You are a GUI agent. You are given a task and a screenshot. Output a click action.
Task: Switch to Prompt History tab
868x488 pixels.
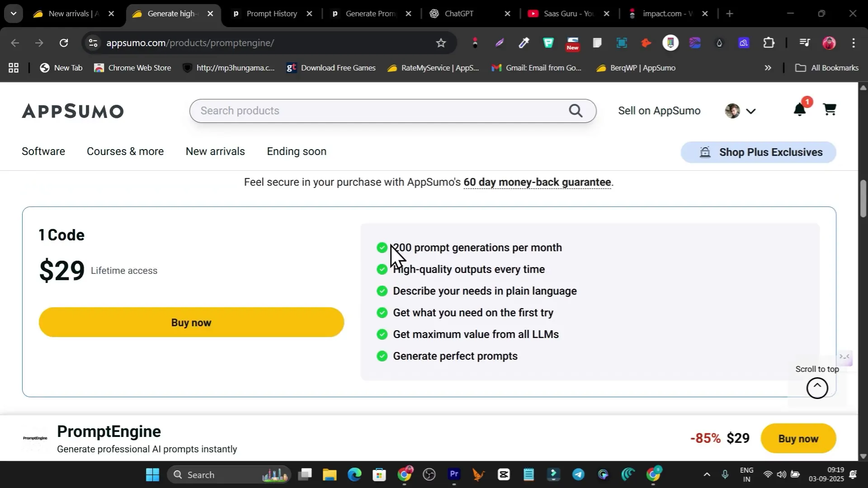(x=271, y=14)
